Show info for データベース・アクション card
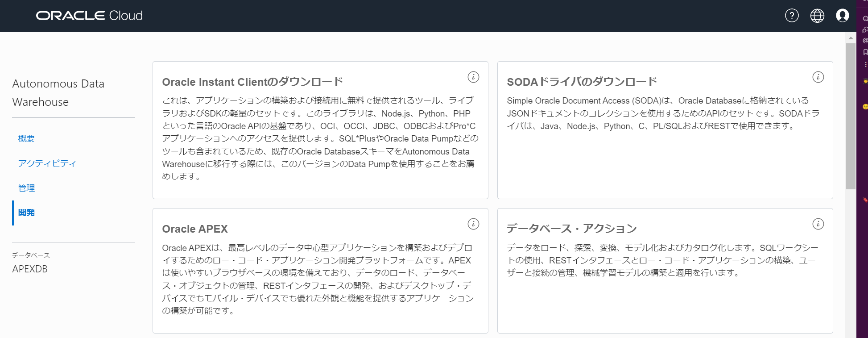This screenshot has height=338, width=868. click(x=818, y=224)
